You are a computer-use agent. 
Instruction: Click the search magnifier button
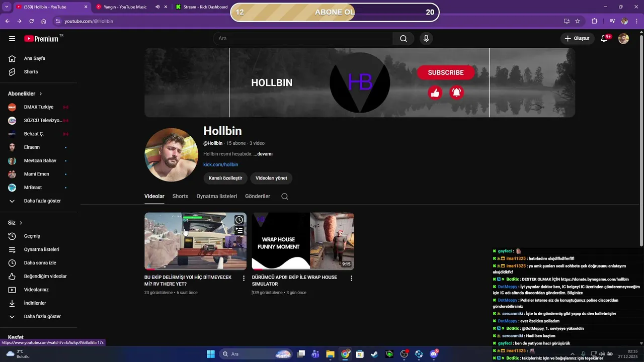(x=404, y=39)
